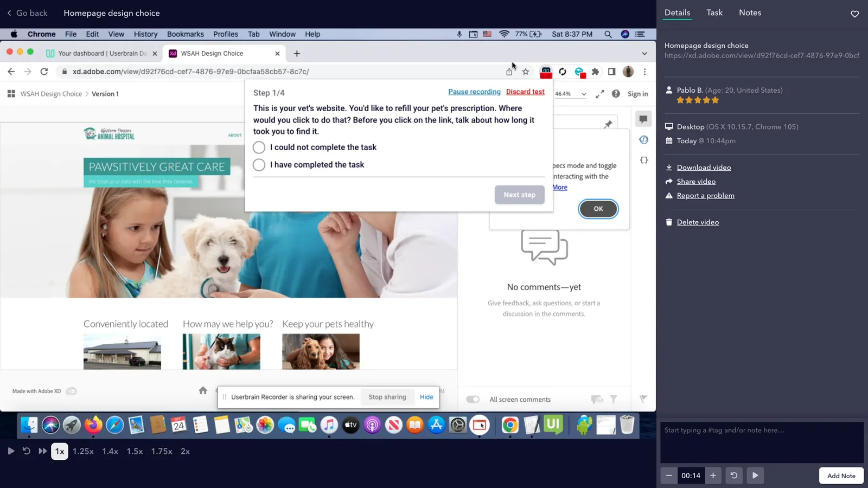
Task: Click the OK button in the tooltip
Action: (x=598, y=209)
